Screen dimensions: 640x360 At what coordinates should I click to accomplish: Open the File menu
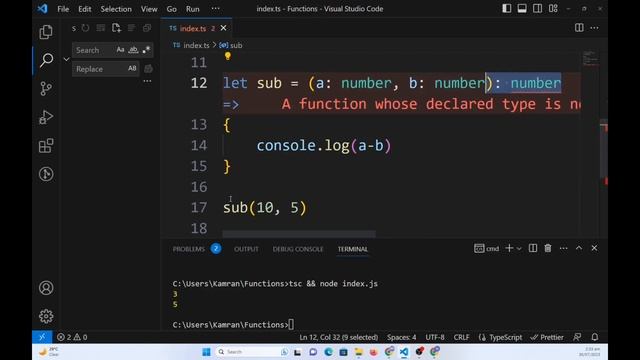click(63, 9)
